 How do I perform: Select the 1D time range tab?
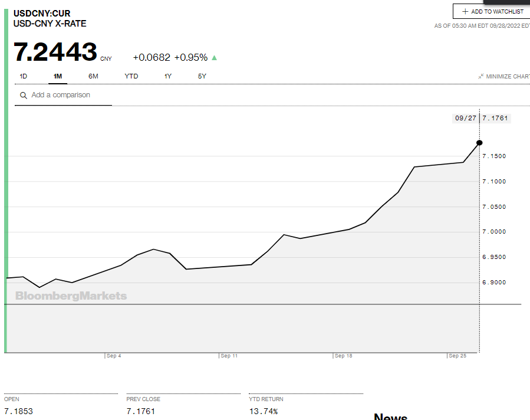(x=24, y=76)
